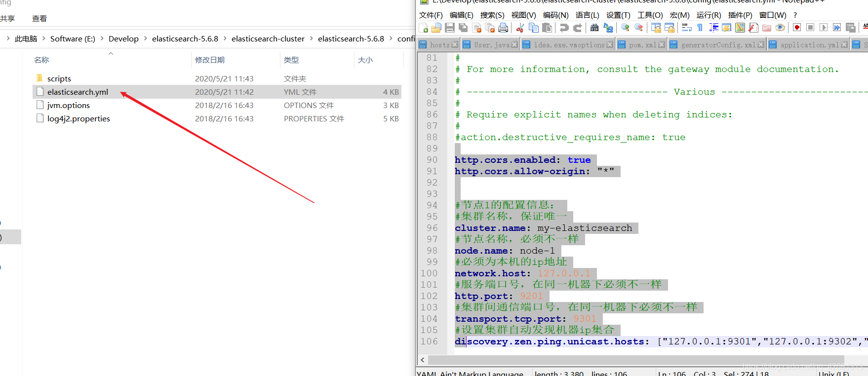Viewport: 868px width, 376px height.
Task: Play back the recorded macro
Action: 824,28
